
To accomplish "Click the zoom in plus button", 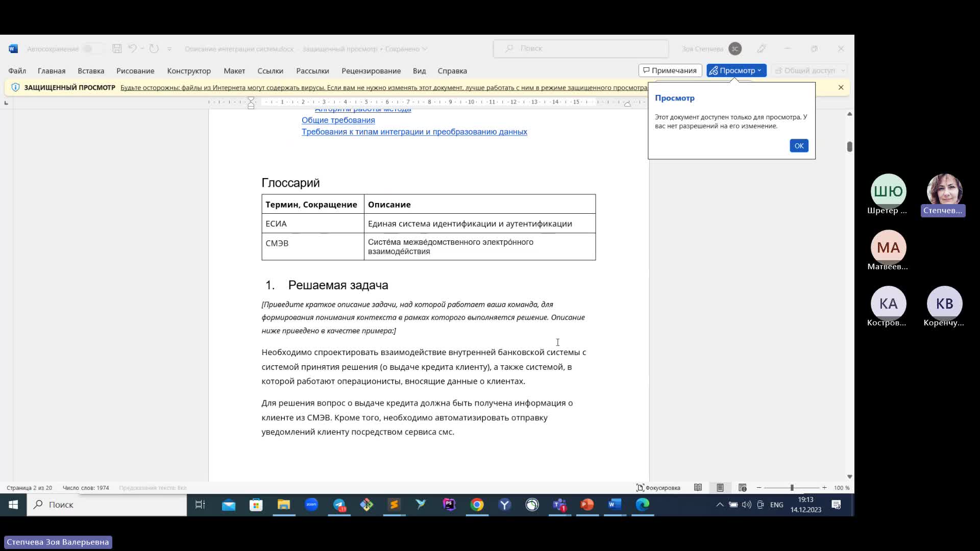I will 824,488.
